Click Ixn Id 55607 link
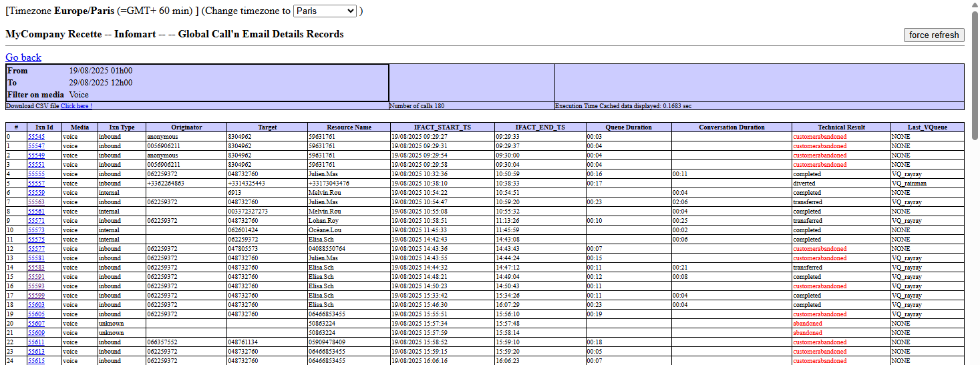Screen dimensions: 980x365 click(x=36, y=324)
